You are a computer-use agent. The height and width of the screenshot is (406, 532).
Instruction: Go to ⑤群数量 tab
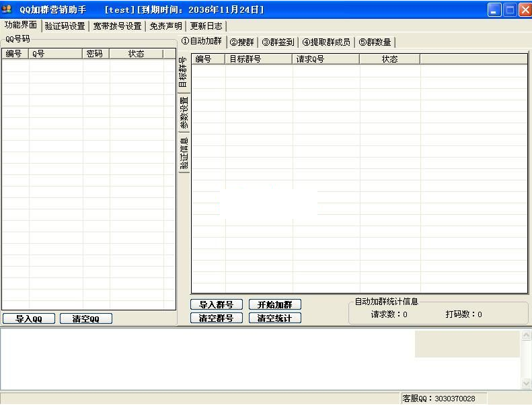375,42
